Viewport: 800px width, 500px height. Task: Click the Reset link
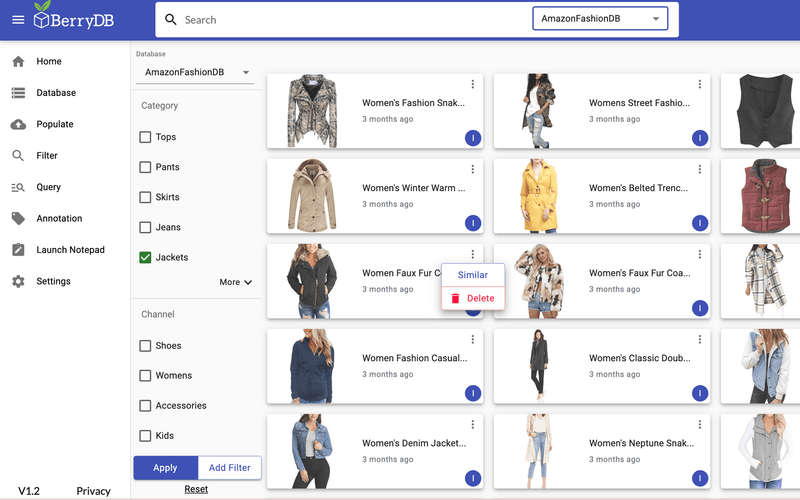196,489
